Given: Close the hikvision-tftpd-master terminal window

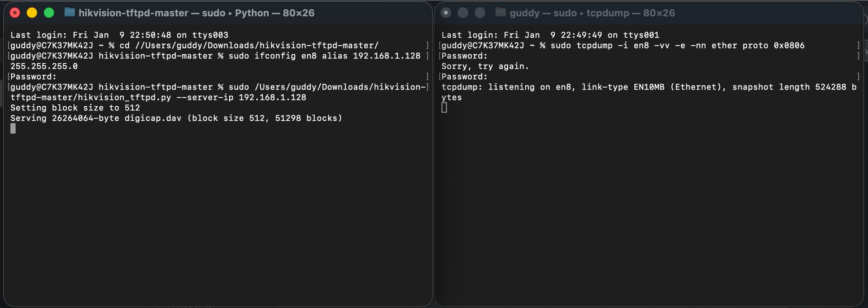Looking at the screenshot, I should (15, 13).
